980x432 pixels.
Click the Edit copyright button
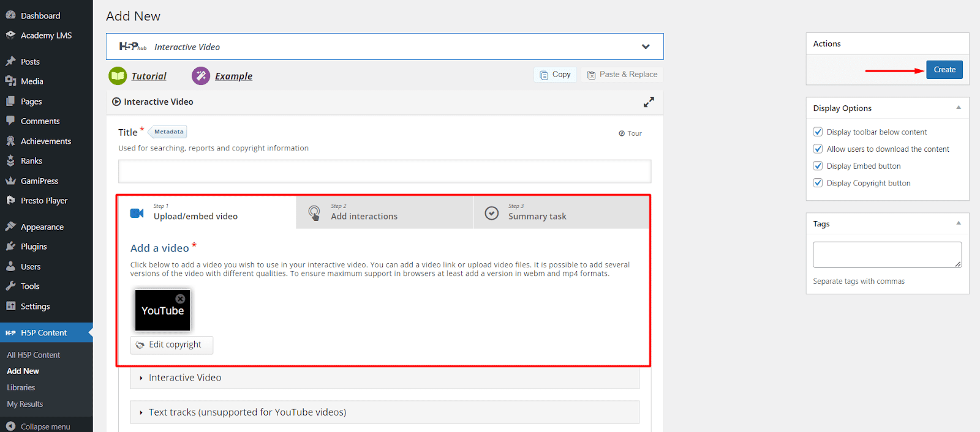coord(171,345)
